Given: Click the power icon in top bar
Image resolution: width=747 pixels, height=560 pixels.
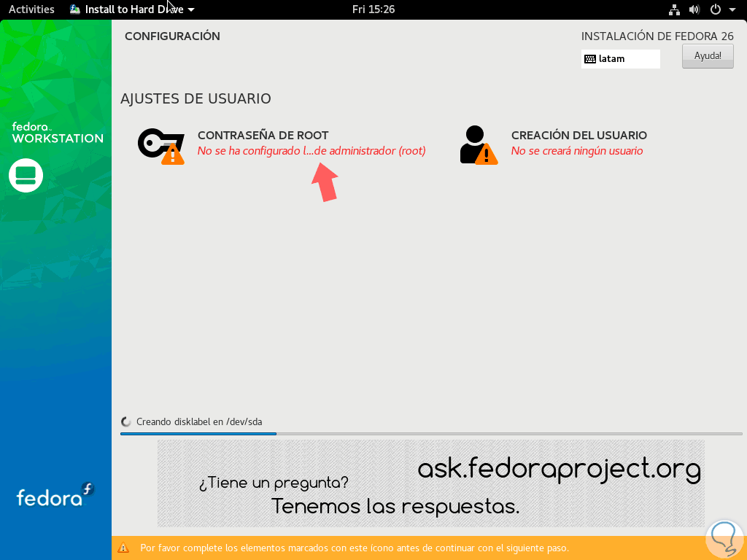Looking at the screenshot, I should click(716, 9).
